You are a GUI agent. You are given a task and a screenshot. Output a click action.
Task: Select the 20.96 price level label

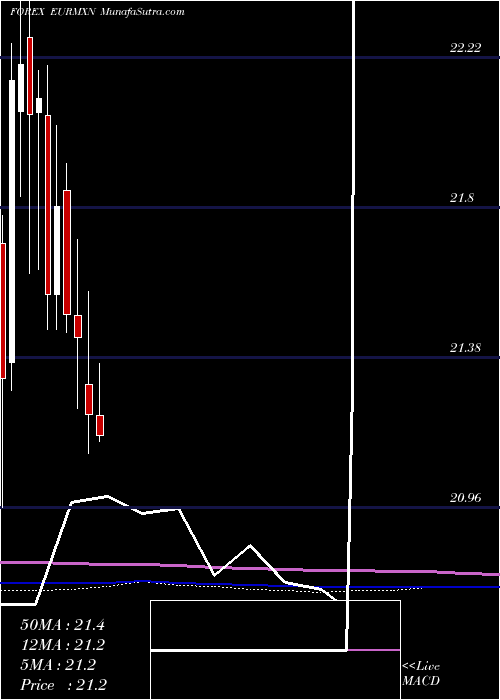465,498
